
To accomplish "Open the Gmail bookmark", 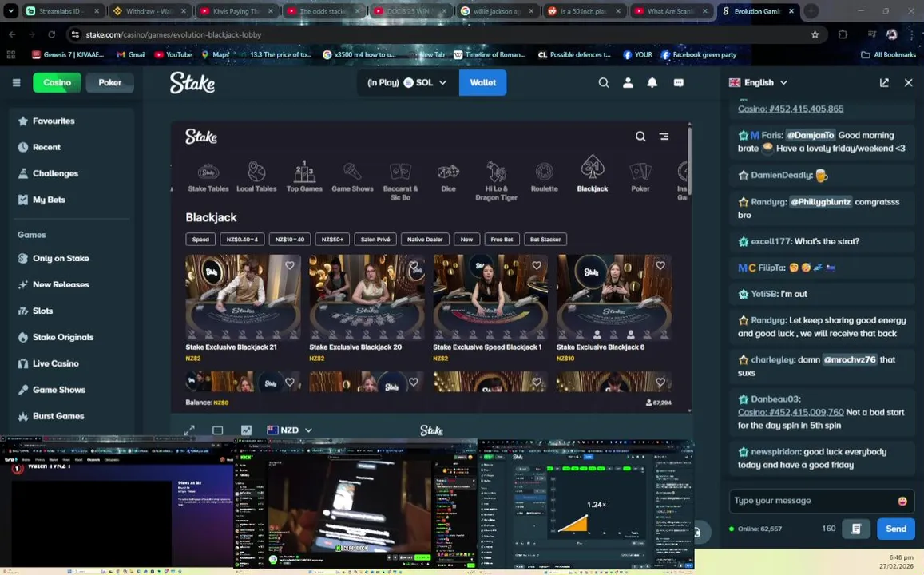I will (x=131, y=55).
